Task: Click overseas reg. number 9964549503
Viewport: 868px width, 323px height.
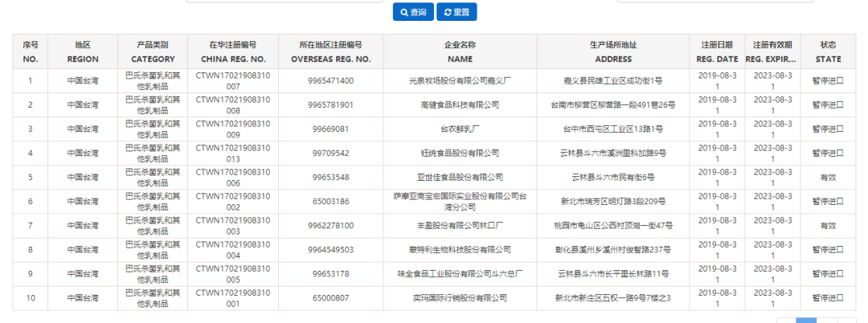Action: [331, 250]
